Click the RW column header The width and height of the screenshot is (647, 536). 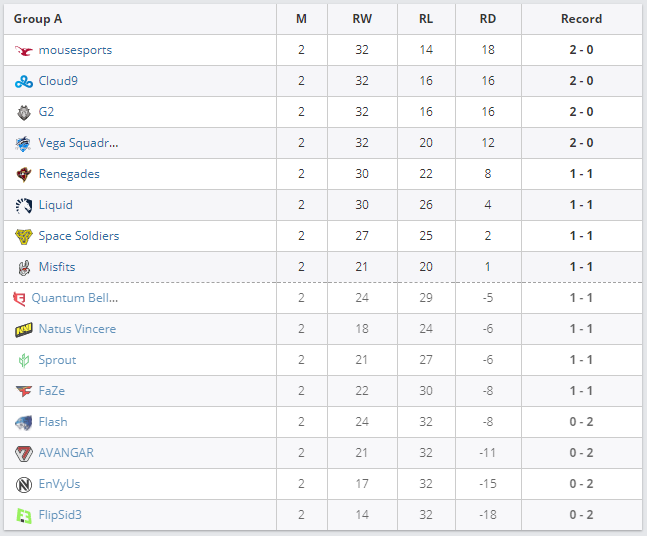(x=362, y=19)
